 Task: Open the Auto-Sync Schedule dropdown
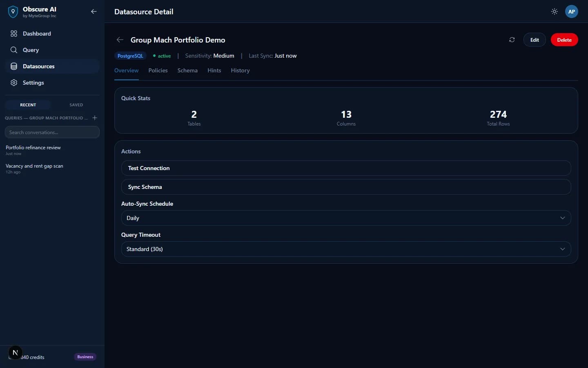(x=346, y=218)
